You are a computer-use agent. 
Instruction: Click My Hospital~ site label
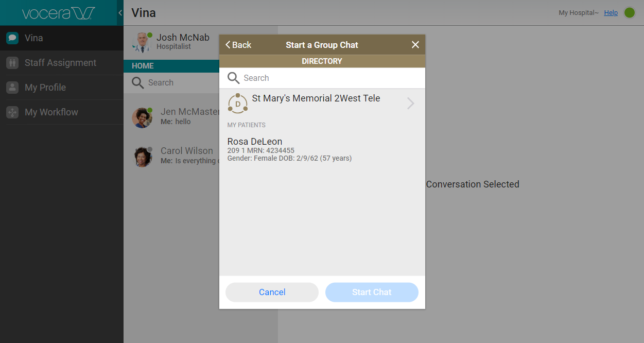pyautogui.click(x=579, y=13)
